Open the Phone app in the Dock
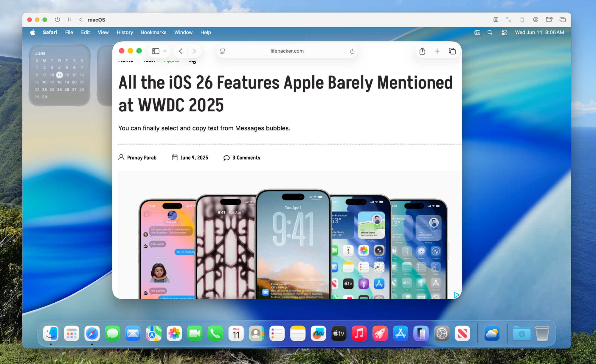Viewport: 596px width, 364px height. click(x=215, y=333)
